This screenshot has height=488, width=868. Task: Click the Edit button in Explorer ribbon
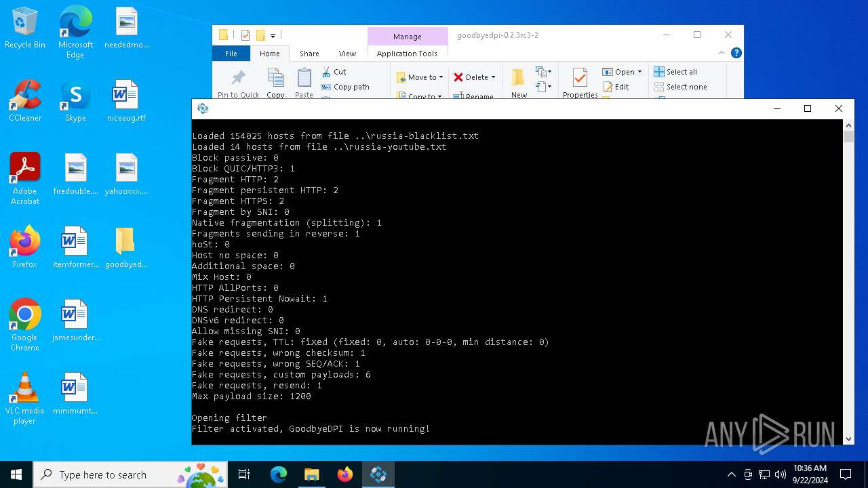tap(616, 87)
